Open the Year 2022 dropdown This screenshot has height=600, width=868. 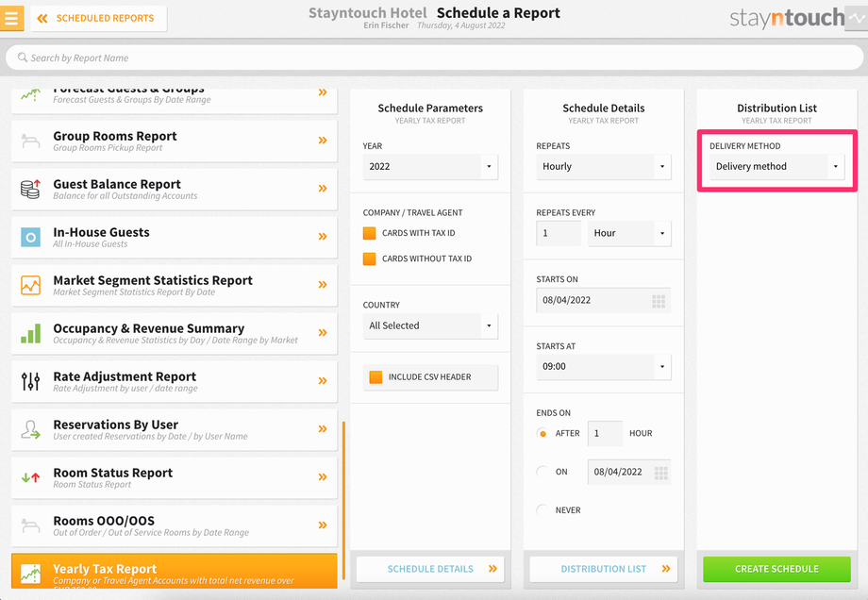point(430,167)
